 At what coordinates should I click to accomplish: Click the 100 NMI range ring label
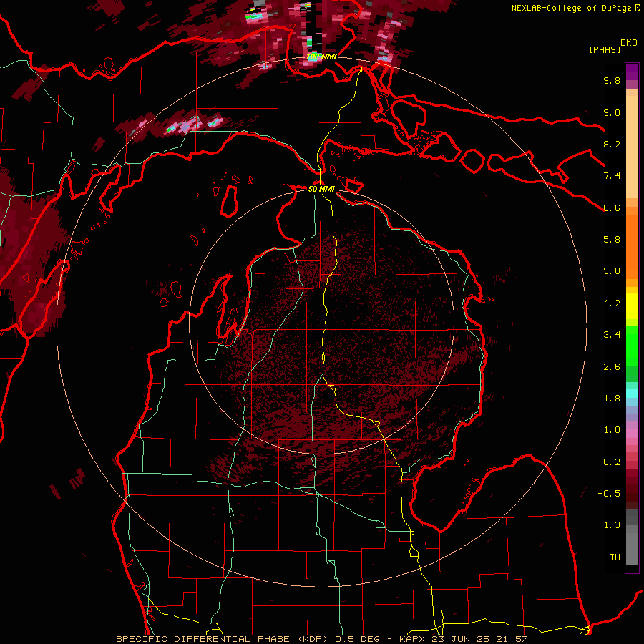tap(321, 57)
